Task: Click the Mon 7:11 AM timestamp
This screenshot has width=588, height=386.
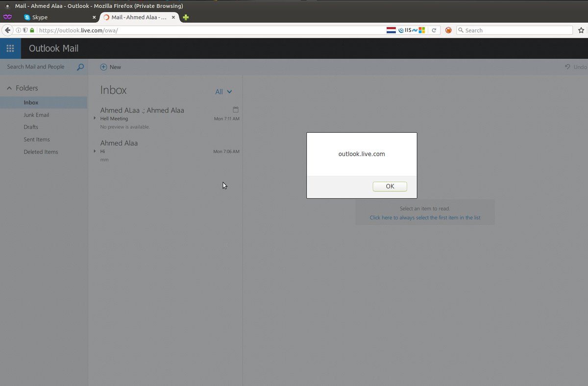Action: [x=227, y=119]
